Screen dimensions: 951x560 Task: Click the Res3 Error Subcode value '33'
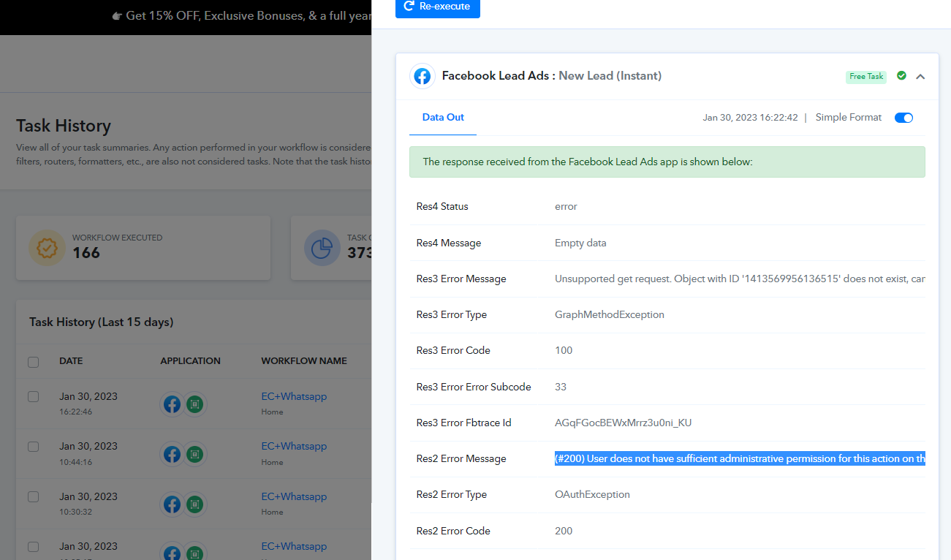pos(561,387)
